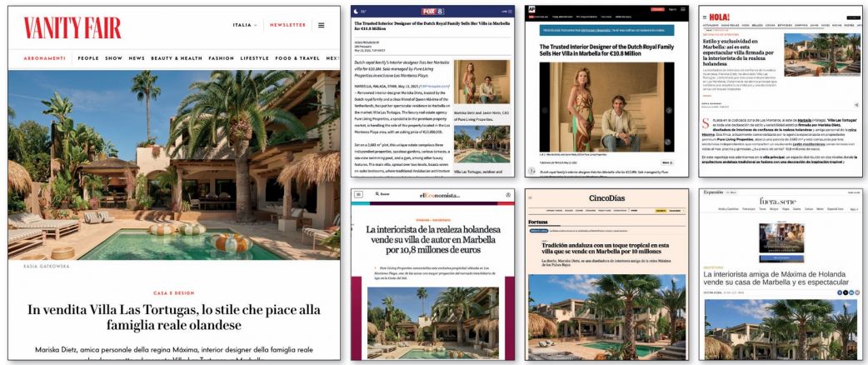Click the fuera de serie logo
Viewport: 868px width, 365px height.
[778, 202]
